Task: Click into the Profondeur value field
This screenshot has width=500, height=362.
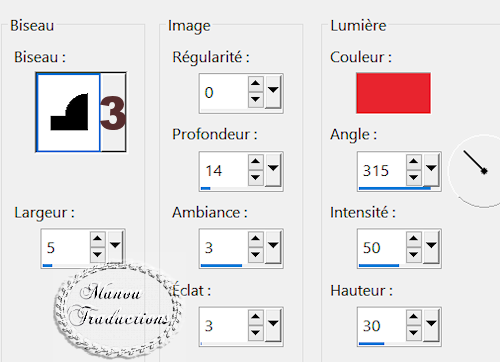Action: tap(224, 170)
